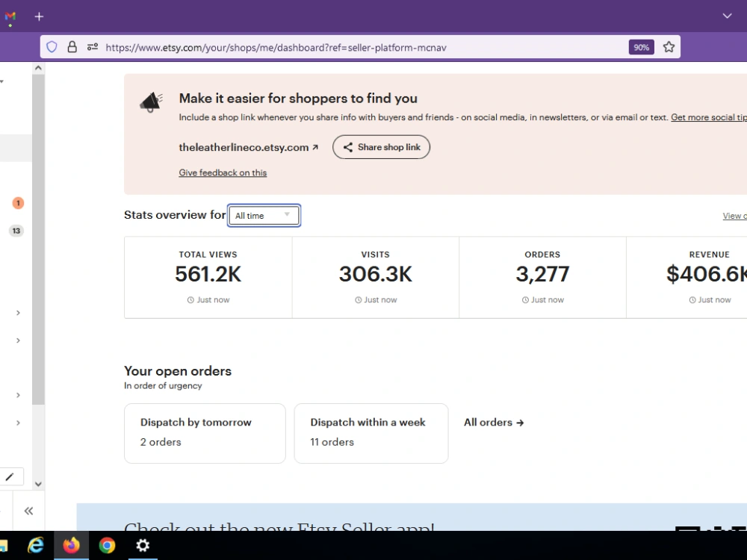Click the 11 orders count text

[332, 442]
